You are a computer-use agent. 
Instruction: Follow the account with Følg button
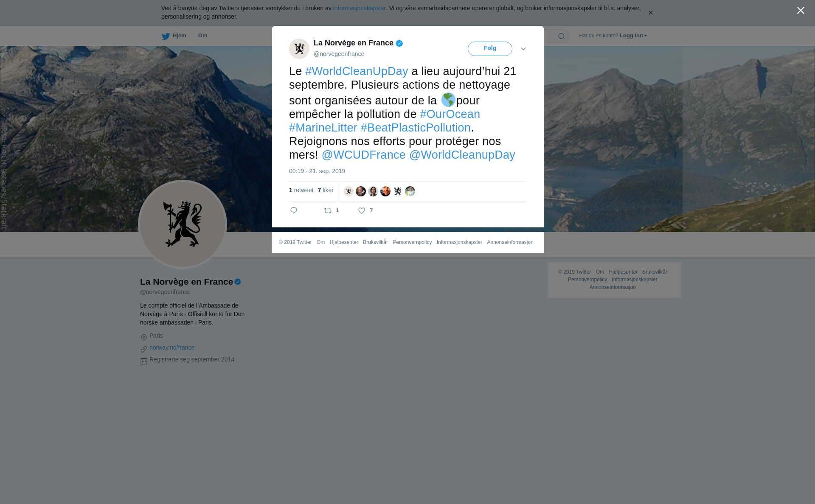490,48
